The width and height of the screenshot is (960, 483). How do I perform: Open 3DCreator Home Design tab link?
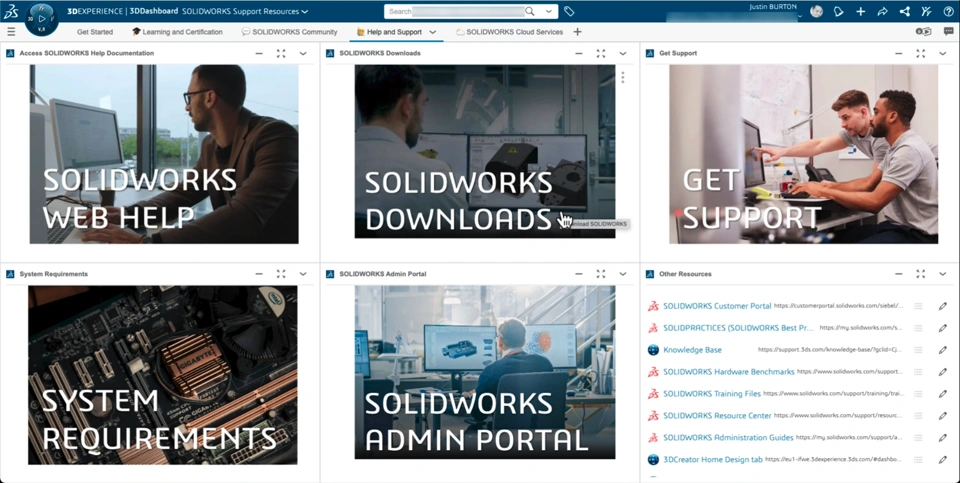pos(713,460)
